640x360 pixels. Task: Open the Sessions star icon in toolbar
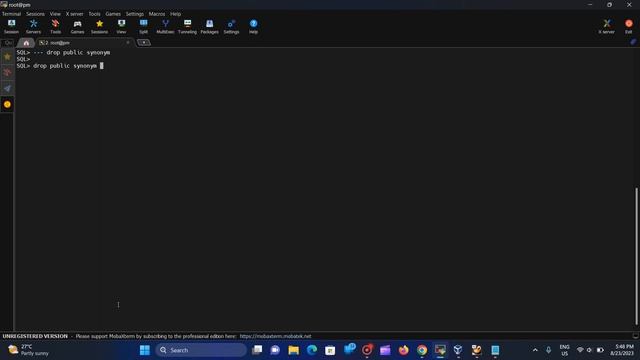click(x=100, y=27)
